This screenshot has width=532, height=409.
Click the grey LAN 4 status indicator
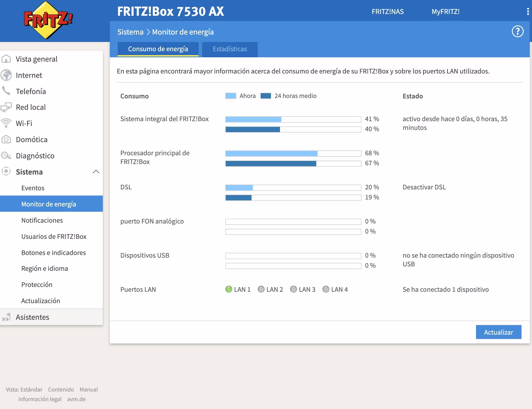(x=326, y=289)
